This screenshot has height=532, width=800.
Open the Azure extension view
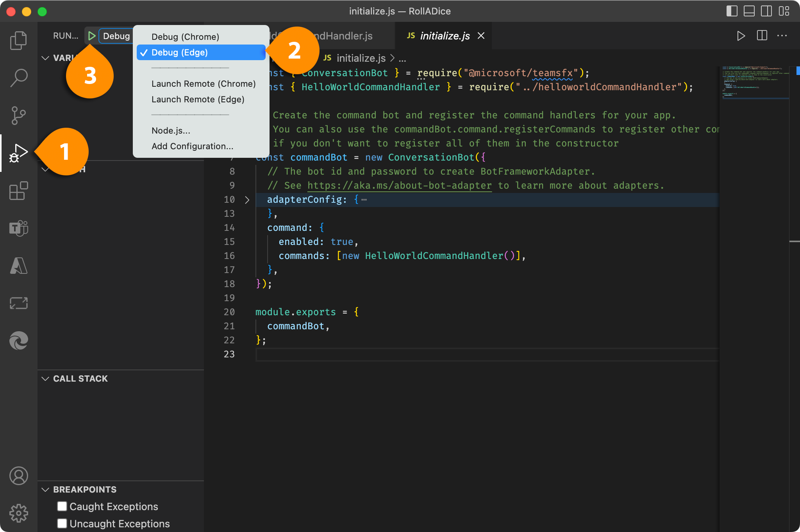coord(18,266)
